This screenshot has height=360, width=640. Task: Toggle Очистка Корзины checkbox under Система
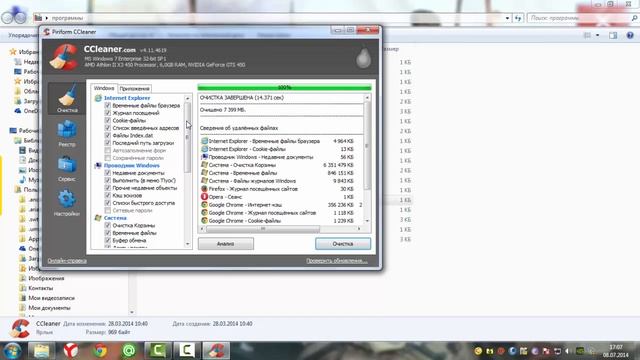click(108, 225)
